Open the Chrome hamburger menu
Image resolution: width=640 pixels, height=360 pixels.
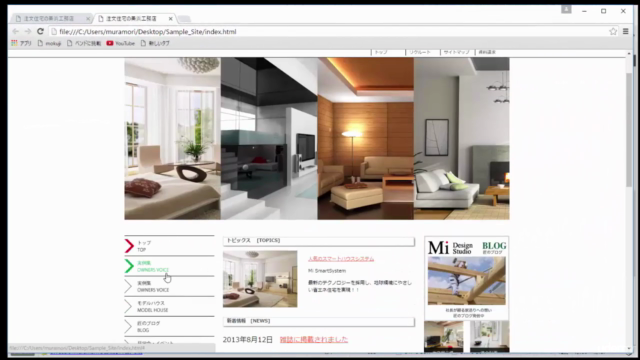(625, 31)
